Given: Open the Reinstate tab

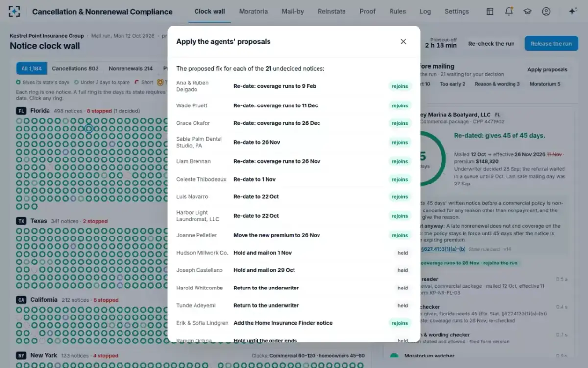Looking at the screenshot, I should point(332,11).
